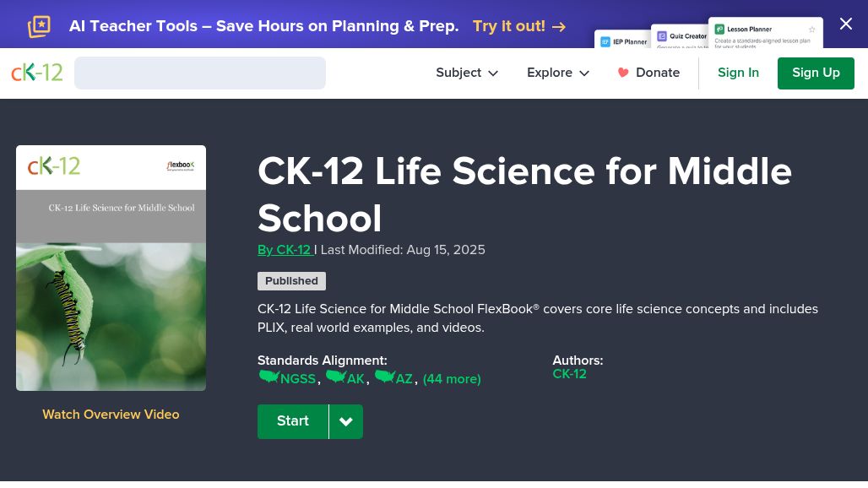
Task: Click the AI Teacher Tools banner star icon
Action: [x=39, y=26]
